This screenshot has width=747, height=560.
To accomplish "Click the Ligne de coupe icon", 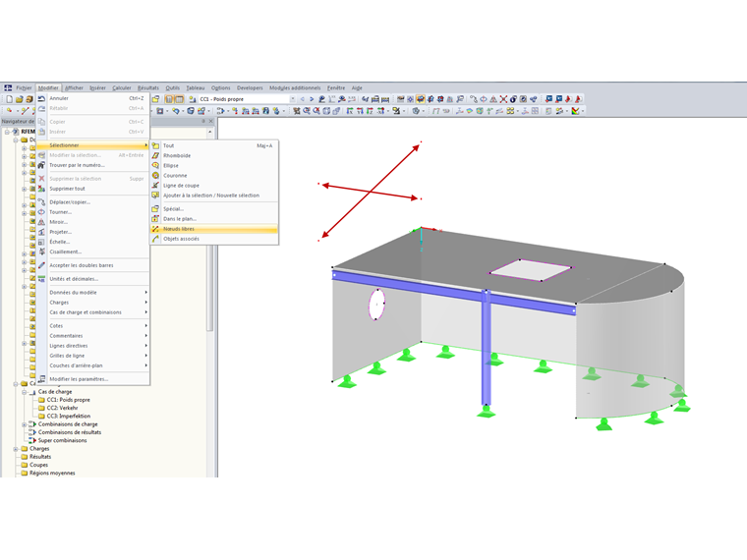I will click(155, 186).
